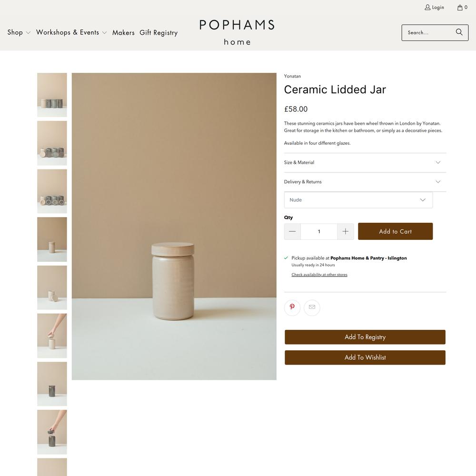Viewport: 476px width, 476px height.
Task: Click the Add to Cart button
Action: pos(395,231)
